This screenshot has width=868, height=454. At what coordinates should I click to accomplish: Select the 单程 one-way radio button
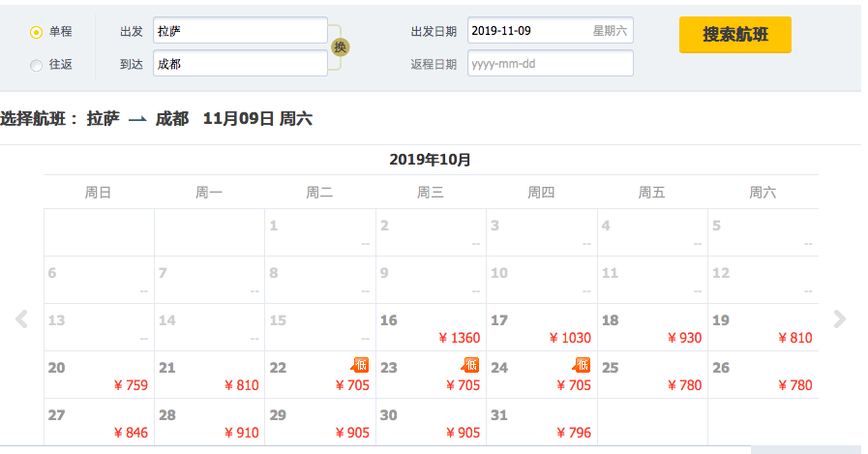point(36,32)
